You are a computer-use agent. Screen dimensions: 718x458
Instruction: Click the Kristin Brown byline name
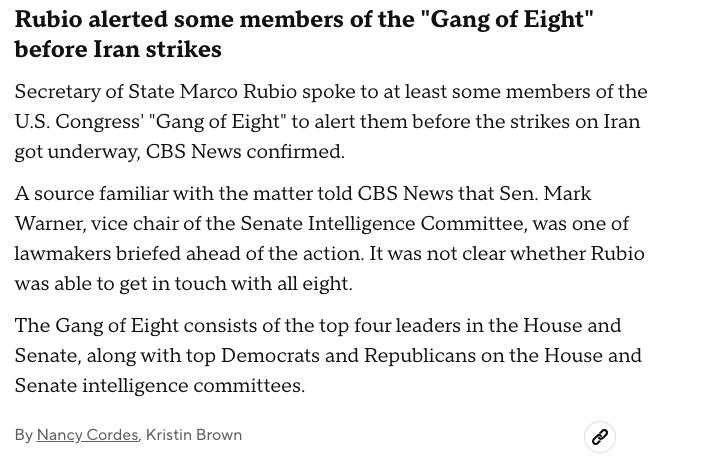[x=194, y=435]
